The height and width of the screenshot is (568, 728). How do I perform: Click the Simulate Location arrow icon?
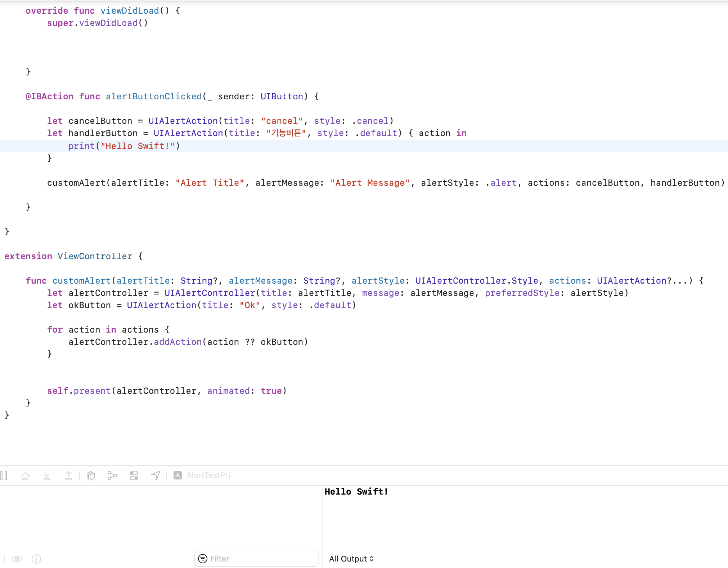point(156,475)
